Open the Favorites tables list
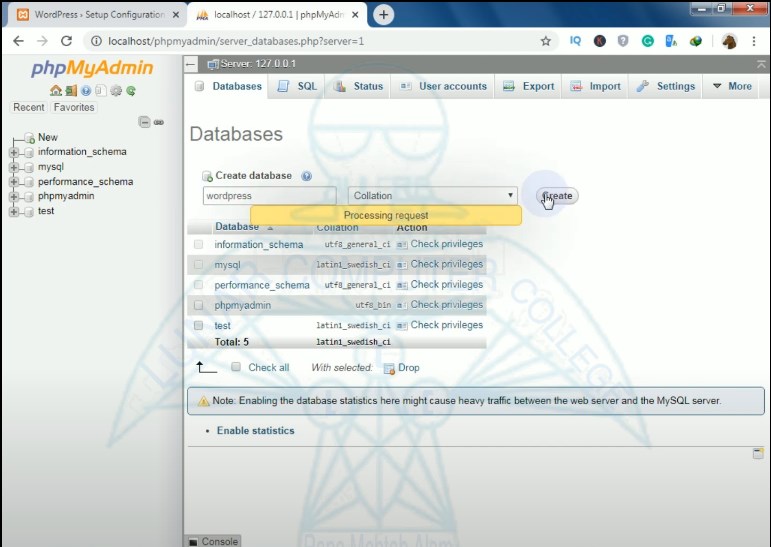 click(74, 107)
